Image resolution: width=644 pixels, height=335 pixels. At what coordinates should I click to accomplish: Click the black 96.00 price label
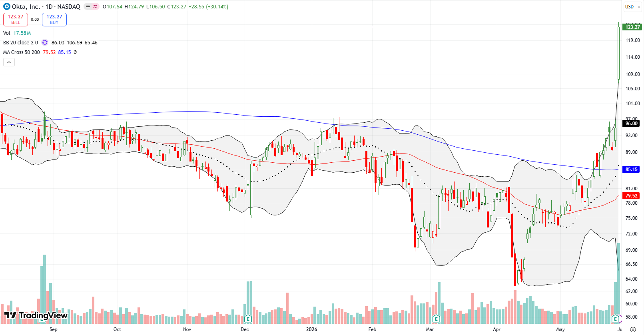pos(632,124)
